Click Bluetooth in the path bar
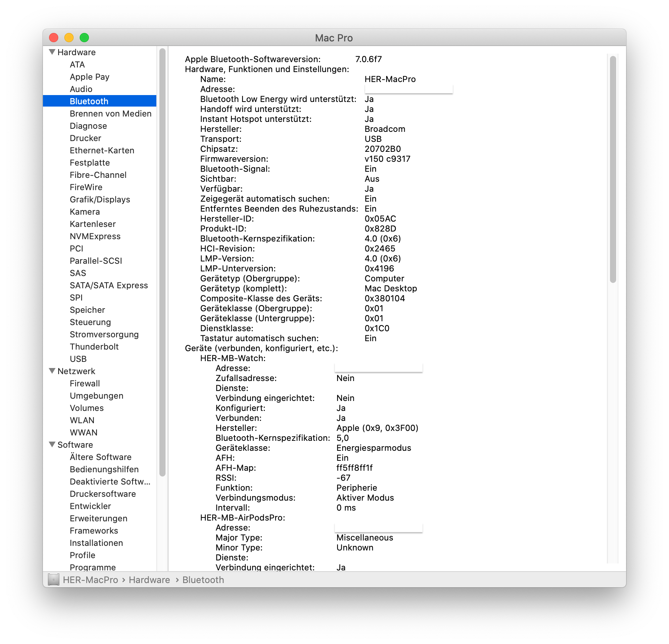 pyautogui.click(x=203, y=580)
